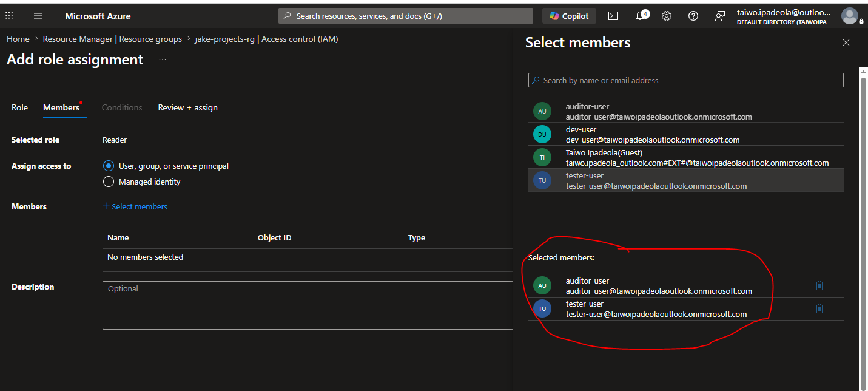The image size is (868, 391).
Task: Open the ellipsis menu beside Add role assignment
Action: pyautogui.click(x=163, y=59)
